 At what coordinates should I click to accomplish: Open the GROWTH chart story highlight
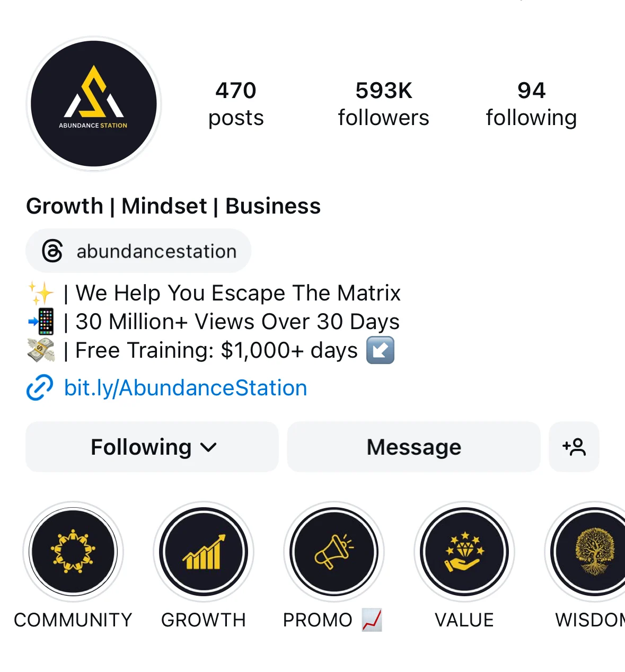pos(204,552)
